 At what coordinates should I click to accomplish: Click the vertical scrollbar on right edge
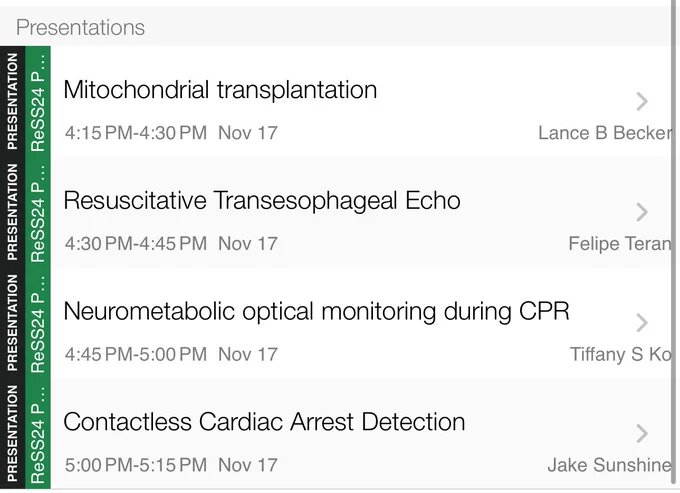coord(674,241)
